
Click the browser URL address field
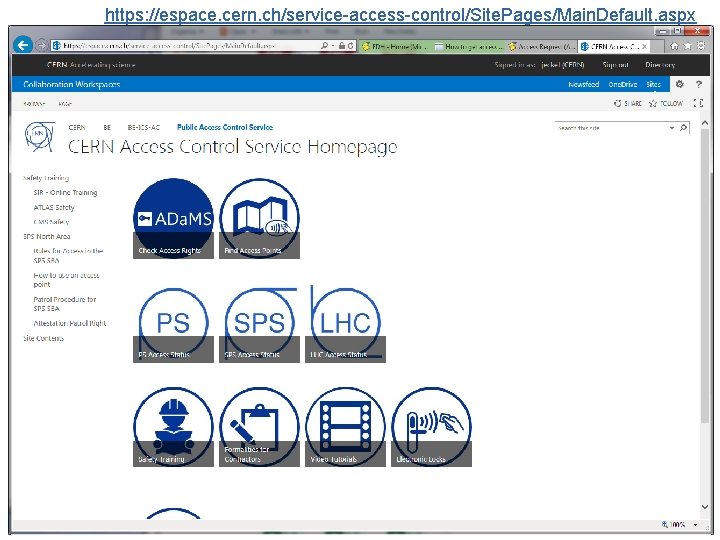point(184,46)
